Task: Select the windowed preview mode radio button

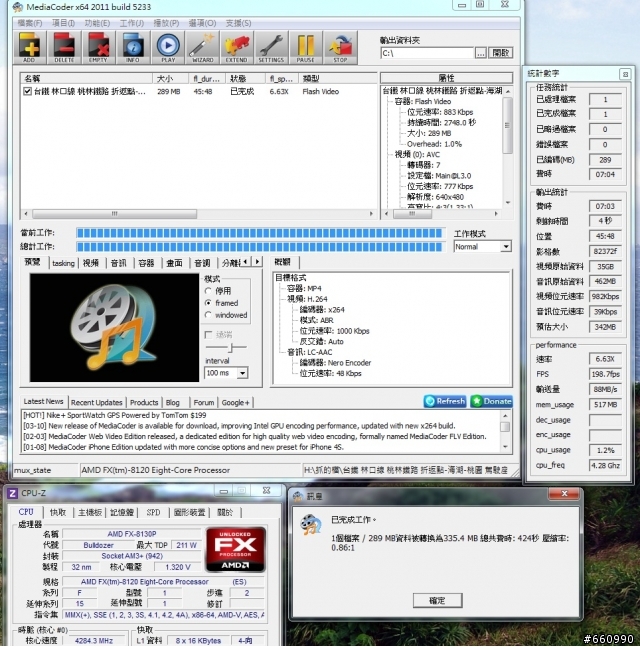Action: tap(208, 315)
